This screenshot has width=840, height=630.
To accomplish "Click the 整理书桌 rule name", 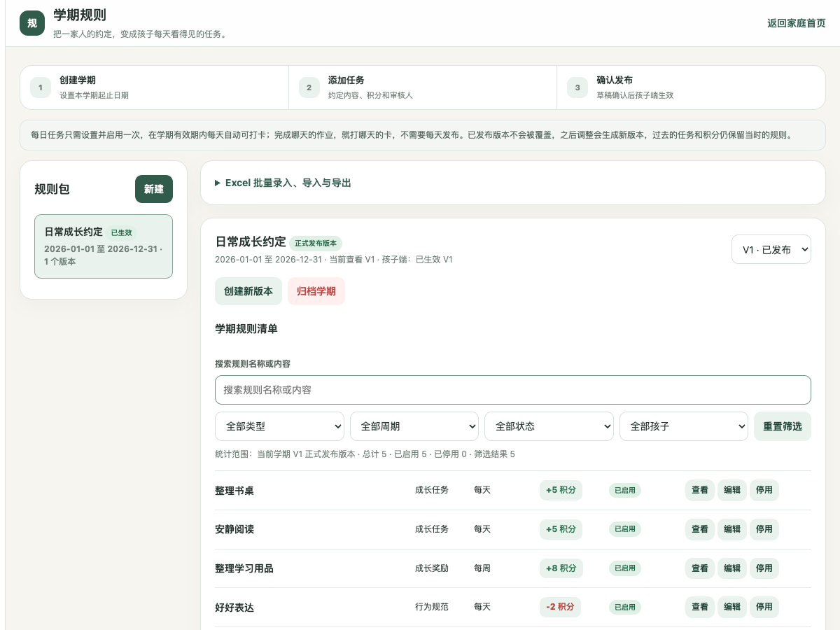I will point(234,491).
